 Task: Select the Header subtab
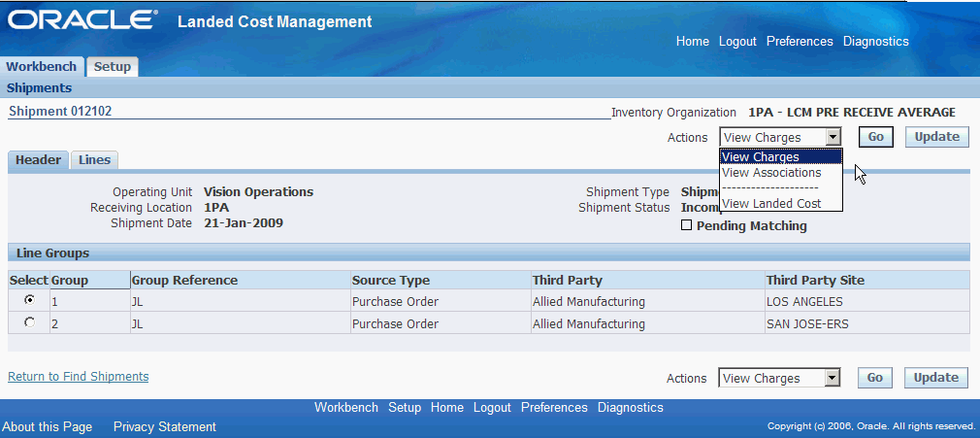(x=38, y=160)
